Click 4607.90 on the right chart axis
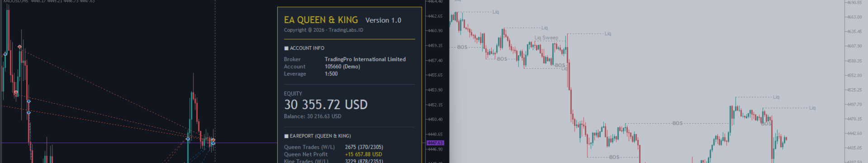Image resolution: width=868 pixels, height=163 pixels. tap(854, 46)
